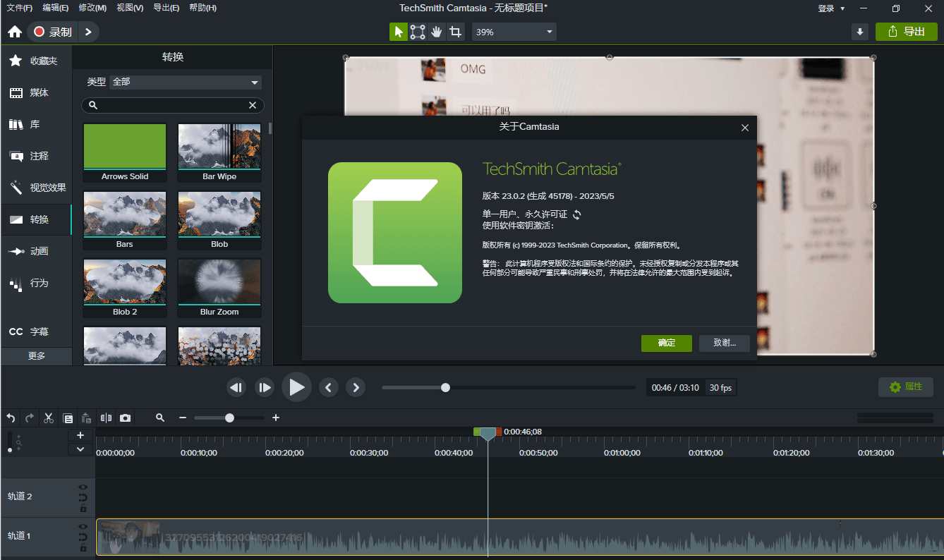Image resolution: width=944 pixels, height=560 pixels.
Task: Lock 轨道 2
Action: pyautogui.click(x=83, y=507)
